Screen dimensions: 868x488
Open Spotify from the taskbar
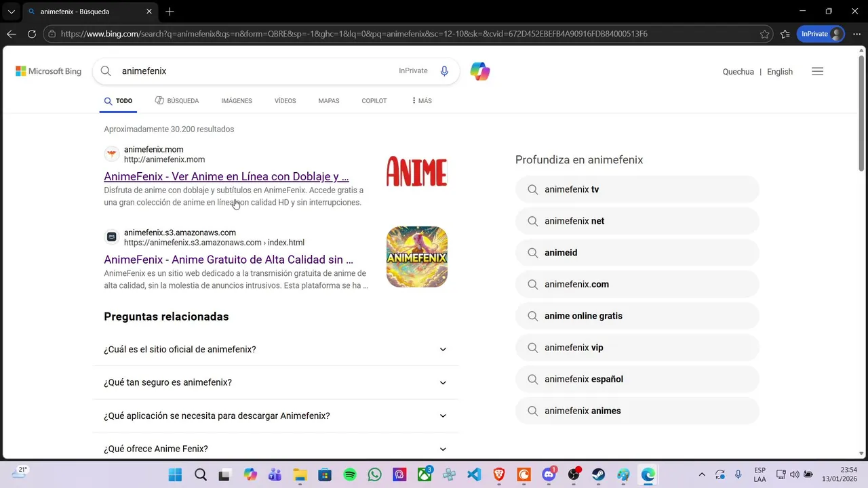click(350, 474)
